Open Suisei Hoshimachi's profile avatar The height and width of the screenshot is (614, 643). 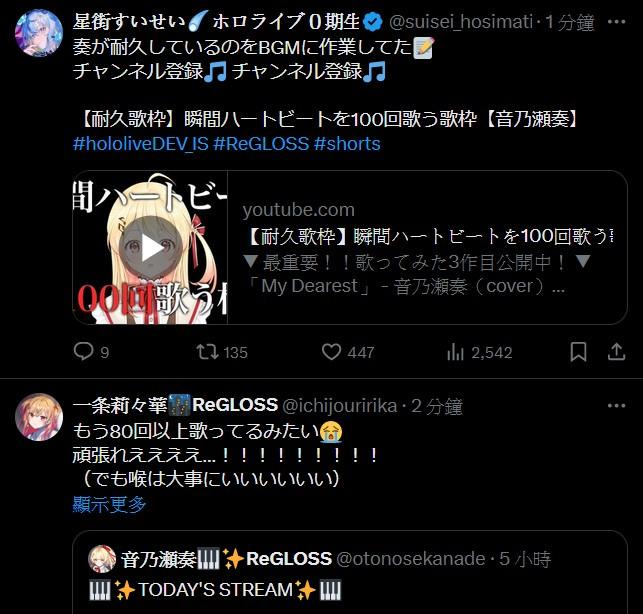(39, 33)
